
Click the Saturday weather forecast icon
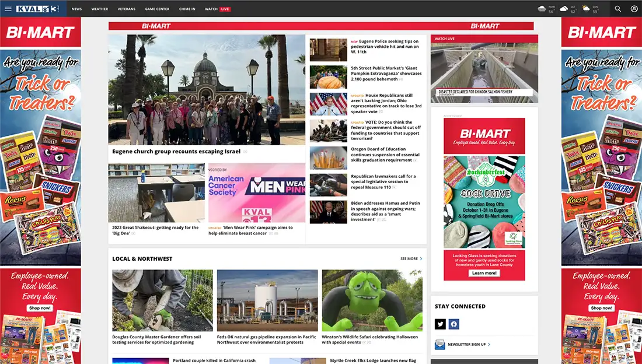(564, 9)
